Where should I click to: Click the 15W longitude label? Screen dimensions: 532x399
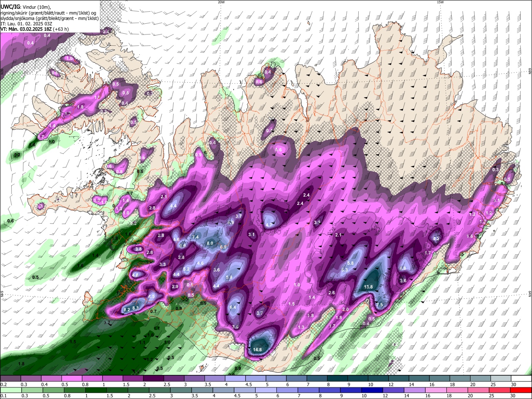pyautogui.click(x=440, y=2)
